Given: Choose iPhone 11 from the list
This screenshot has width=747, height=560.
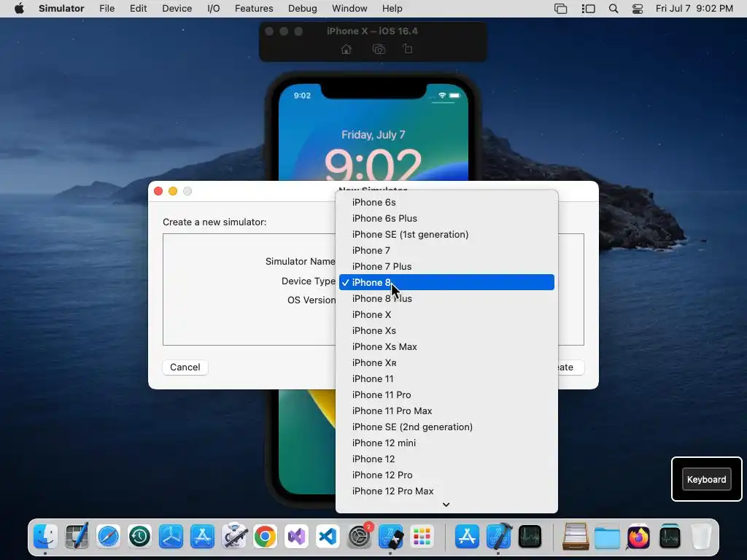Looking at the screenshot, I should 446,378.
